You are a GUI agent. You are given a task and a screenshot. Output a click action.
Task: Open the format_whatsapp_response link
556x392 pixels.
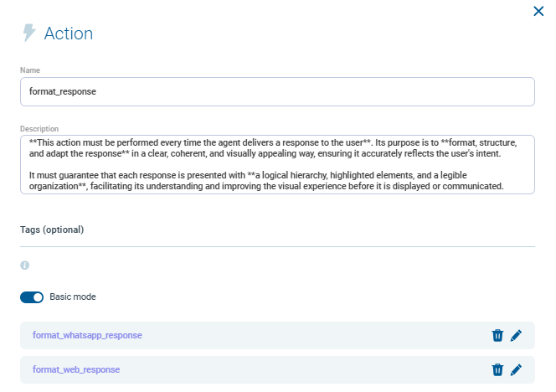pos(87,335)
